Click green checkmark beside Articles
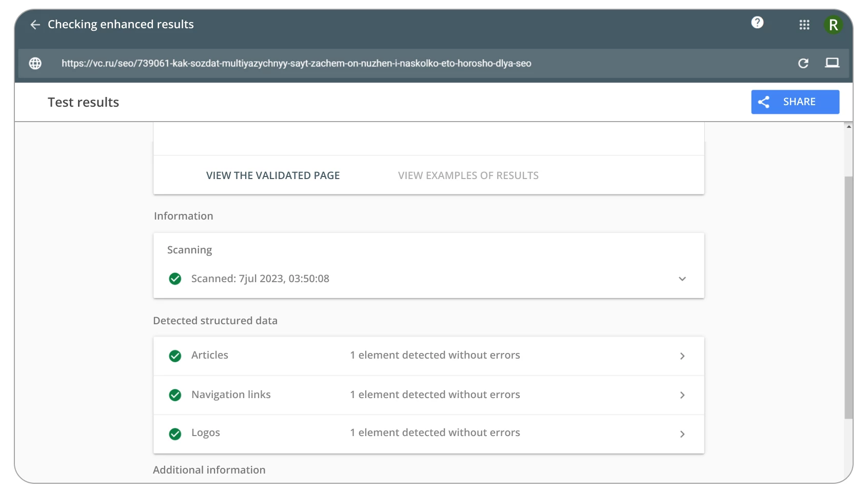 pyautogui.click(x=175, y=356)
